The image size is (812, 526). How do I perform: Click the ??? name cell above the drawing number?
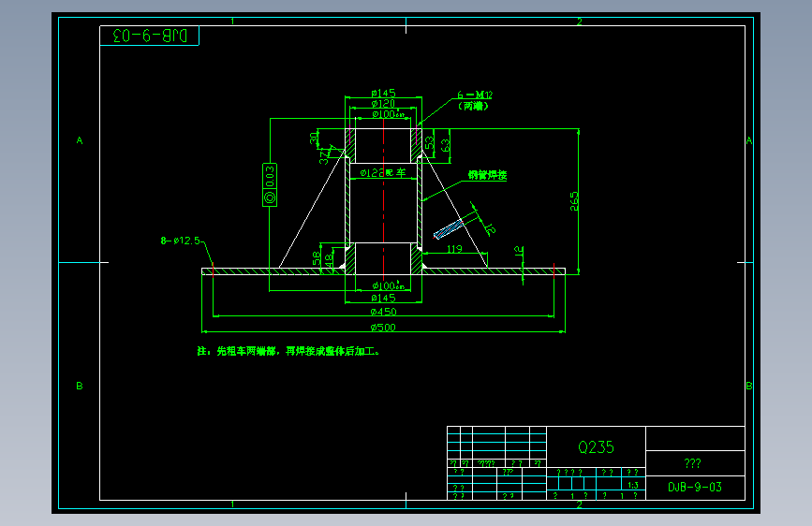693,463
